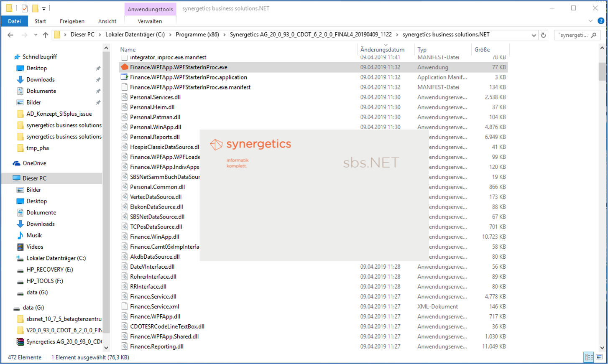
Task: Go up one folder level with the Up arrow
Action: pyautogui.click(x=46, y=35)
